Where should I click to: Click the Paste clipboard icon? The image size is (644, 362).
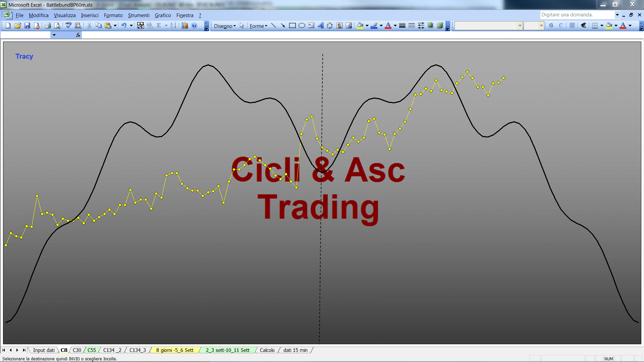point(108,25)
